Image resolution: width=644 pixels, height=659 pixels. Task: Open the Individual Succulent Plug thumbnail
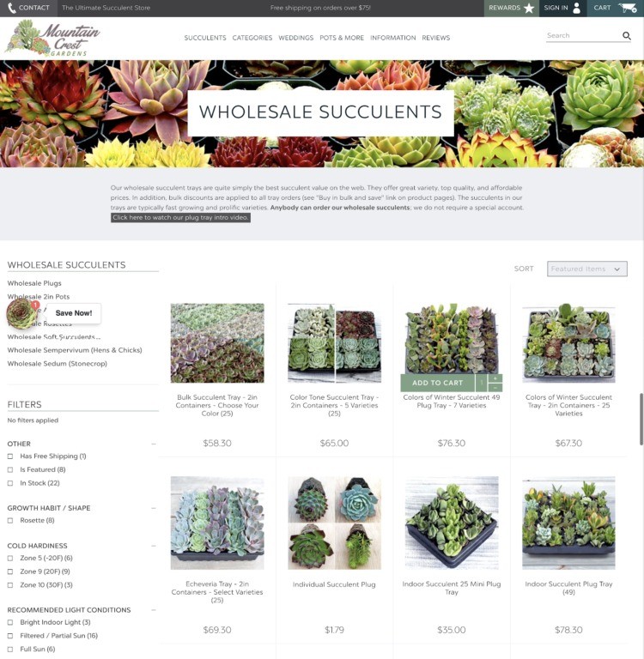(x=334, y=523)
